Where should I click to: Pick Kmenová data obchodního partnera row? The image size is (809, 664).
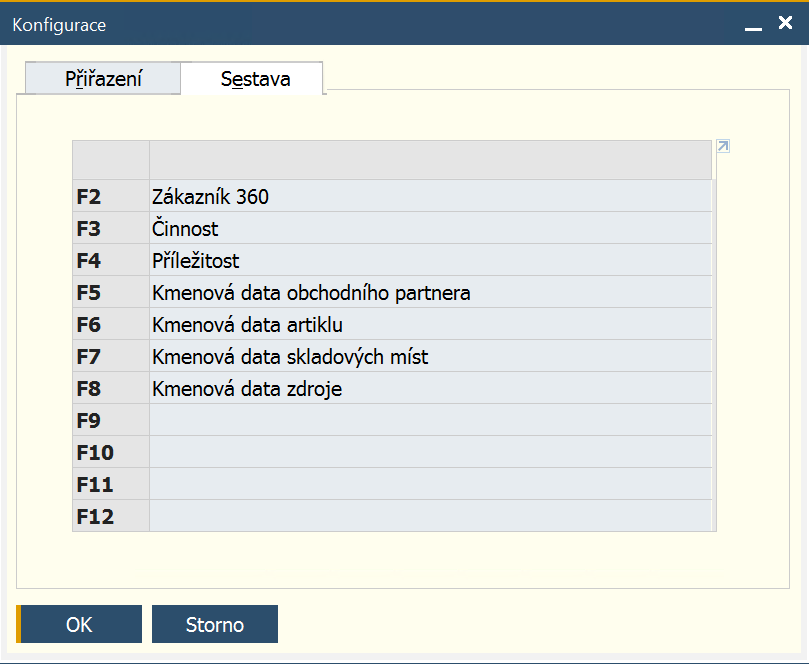430,292
